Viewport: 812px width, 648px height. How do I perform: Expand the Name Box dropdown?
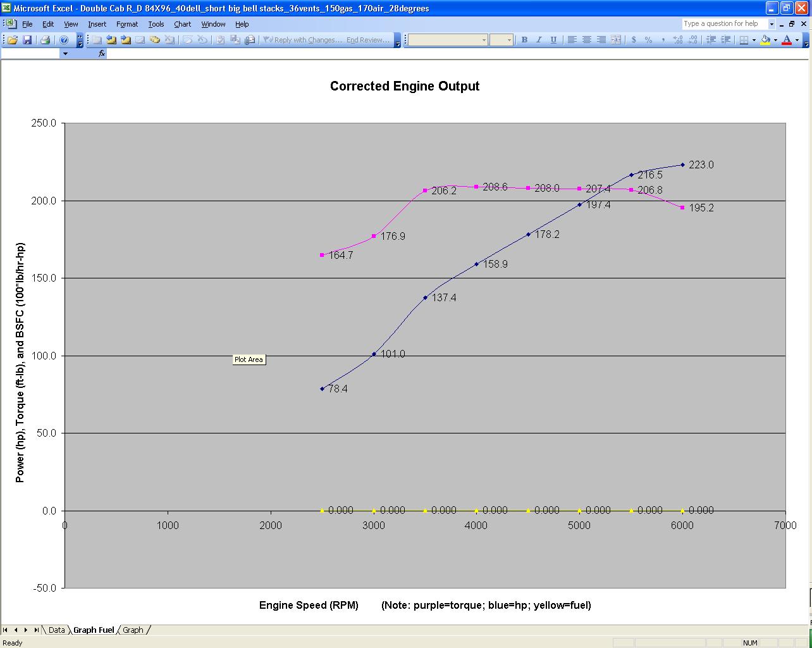tap(65, 54)
